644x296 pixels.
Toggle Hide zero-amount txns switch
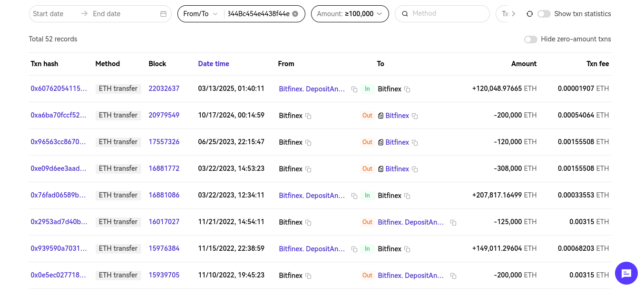tap(531, 39)
